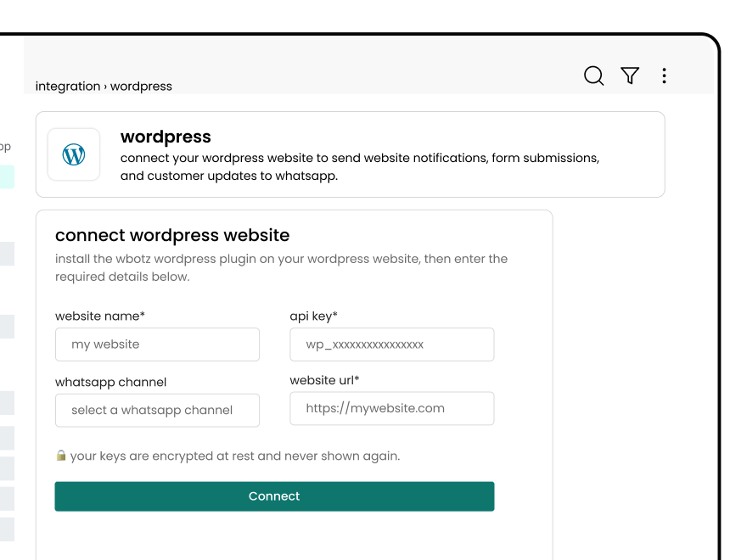Open the filter funnel icon
The width and height of the screenshot is (747, 560).
pos(630,76)
